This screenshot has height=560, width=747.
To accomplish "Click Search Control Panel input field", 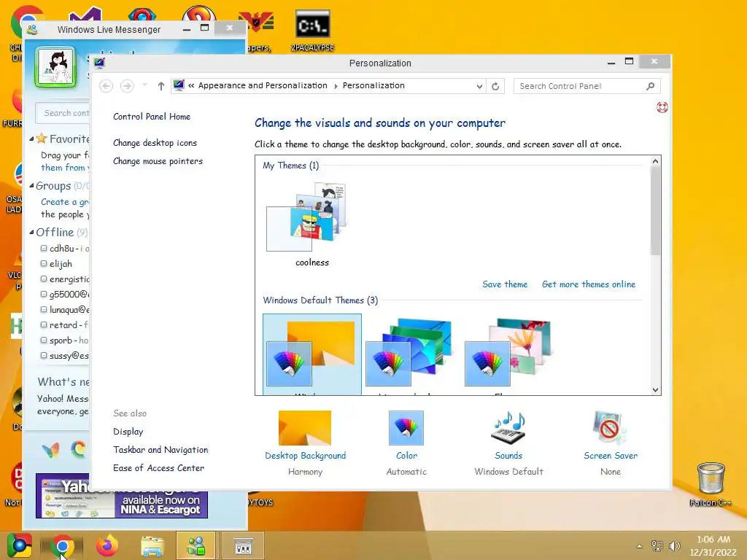I will point(587,86).
